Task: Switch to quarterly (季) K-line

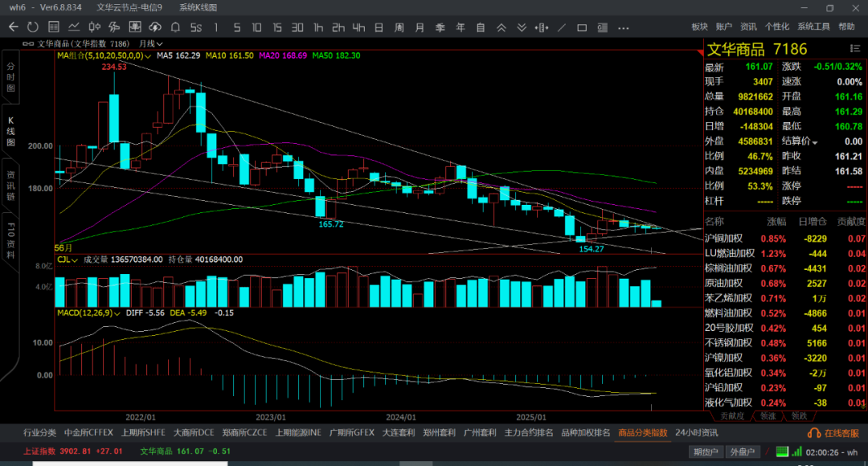Action: coord(440,27)
